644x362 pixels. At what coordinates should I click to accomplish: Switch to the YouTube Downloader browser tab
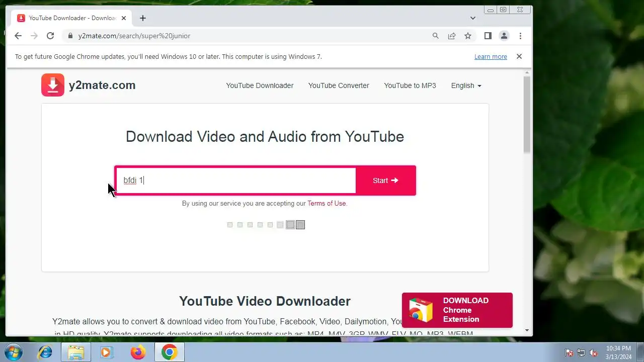click(x=72, y=18)
